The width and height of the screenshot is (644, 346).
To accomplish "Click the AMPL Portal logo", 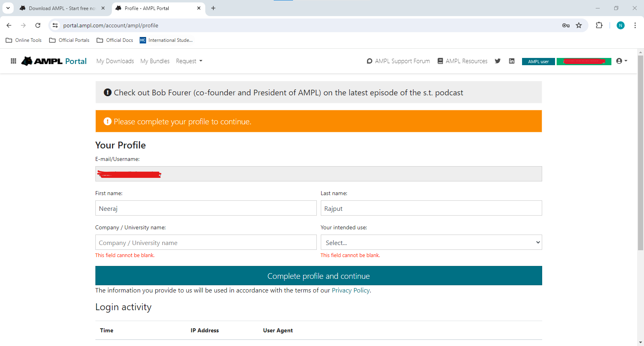I will tap(54, 61).
